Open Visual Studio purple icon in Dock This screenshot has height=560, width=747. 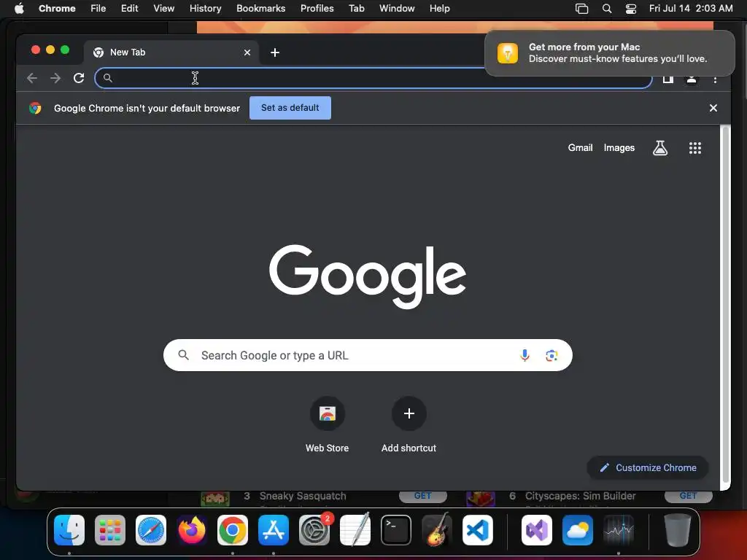tap(537, 530)
